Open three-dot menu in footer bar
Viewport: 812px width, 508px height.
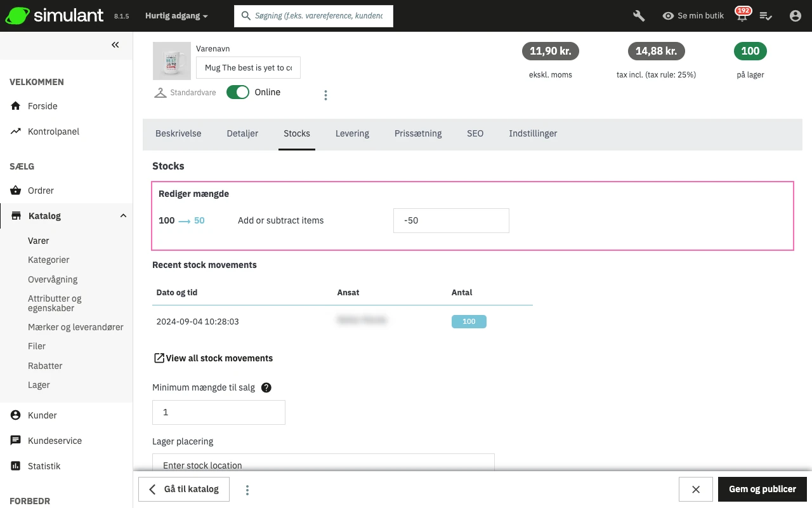(247, 490)
